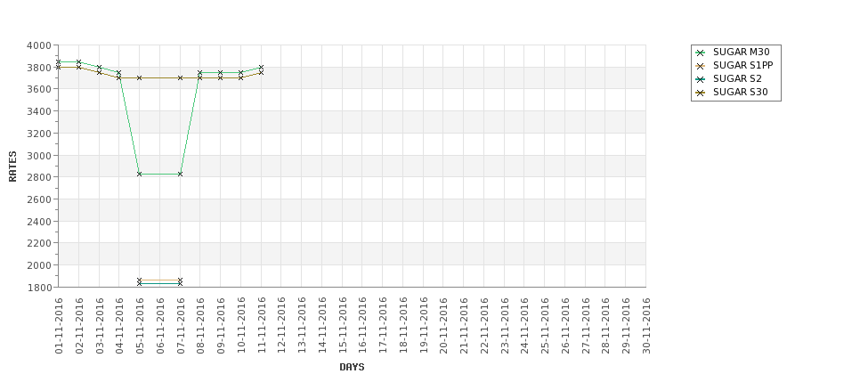Screen dimensions: 868x382
Task: Click the 2400 y-axis tick label
Action: click(39, 222)
